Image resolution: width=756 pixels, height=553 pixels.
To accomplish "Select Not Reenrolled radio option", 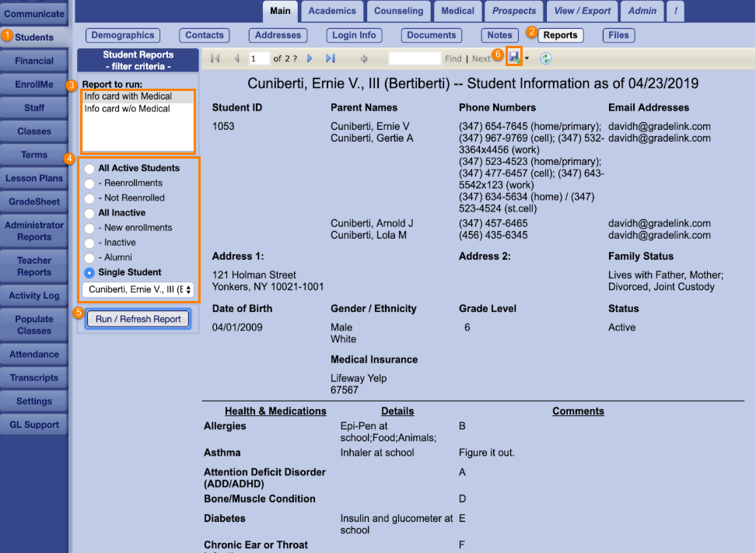I will (89, 198).
